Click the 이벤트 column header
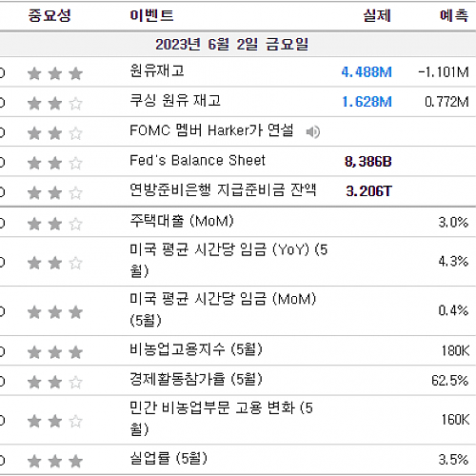The image size is (476, 476). (151, 15)
